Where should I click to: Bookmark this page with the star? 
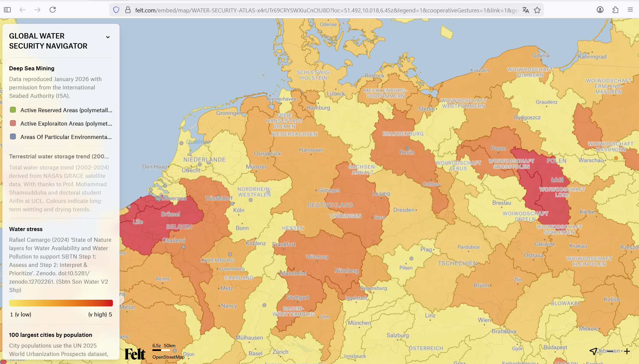tap(537, 10)
